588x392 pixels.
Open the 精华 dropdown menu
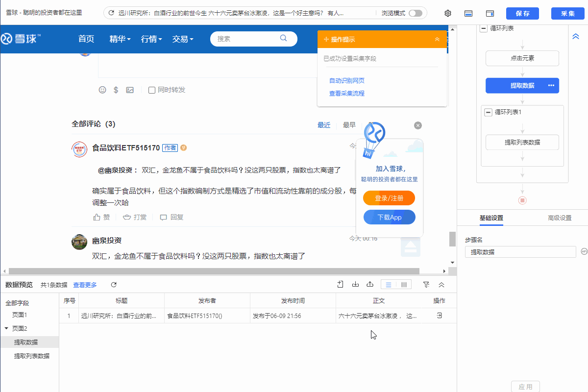click(120, 39)
